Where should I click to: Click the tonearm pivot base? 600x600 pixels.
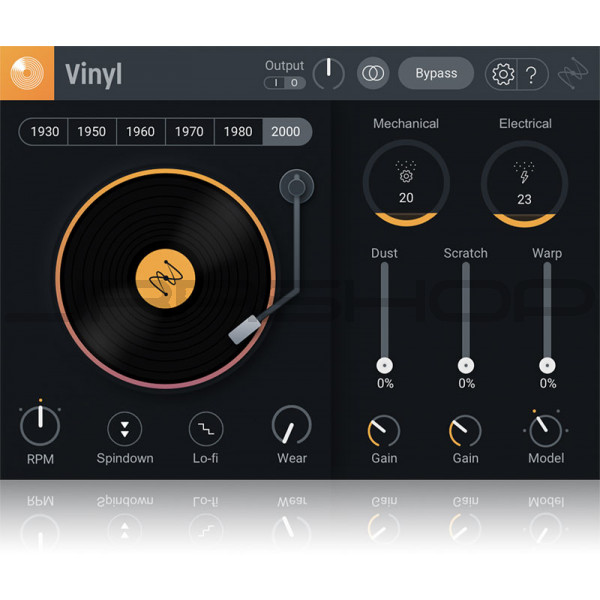pos(297,186)
